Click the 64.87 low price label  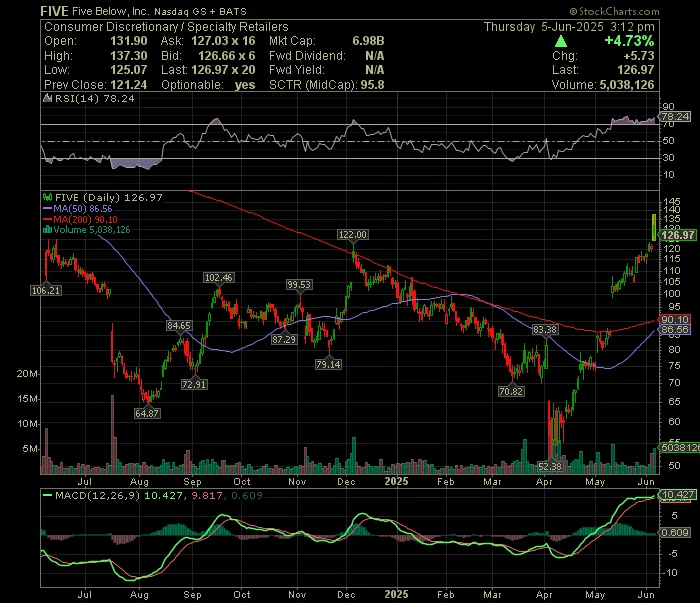147,413
